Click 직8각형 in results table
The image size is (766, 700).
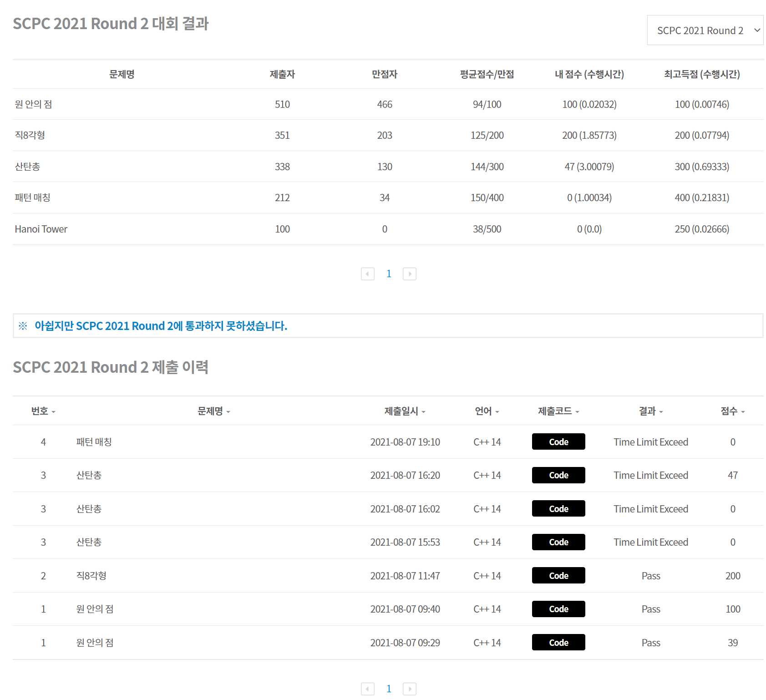pyautogui.click(x=30, y=135)
